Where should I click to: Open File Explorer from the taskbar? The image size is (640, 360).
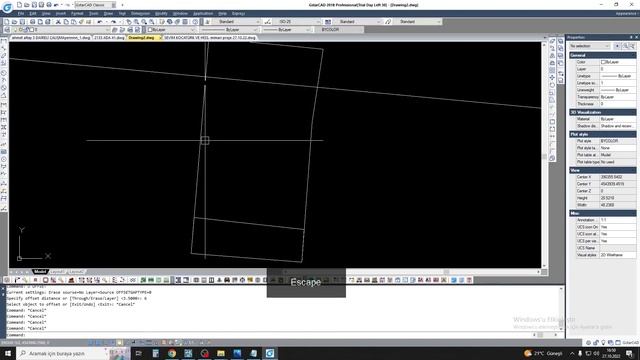coord(221,353)
